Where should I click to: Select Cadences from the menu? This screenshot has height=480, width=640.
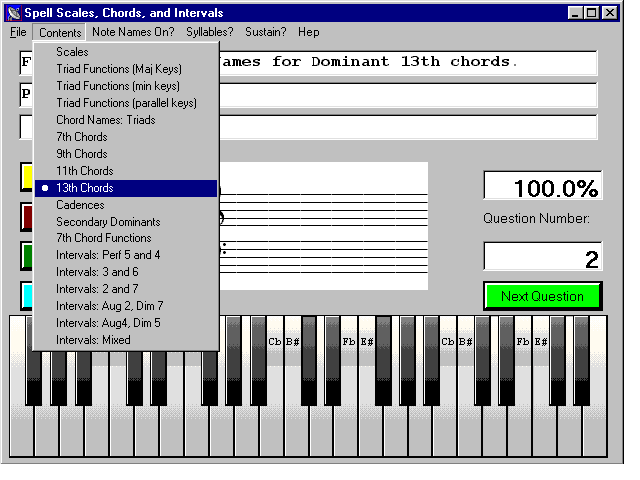[x=126, y=205]
